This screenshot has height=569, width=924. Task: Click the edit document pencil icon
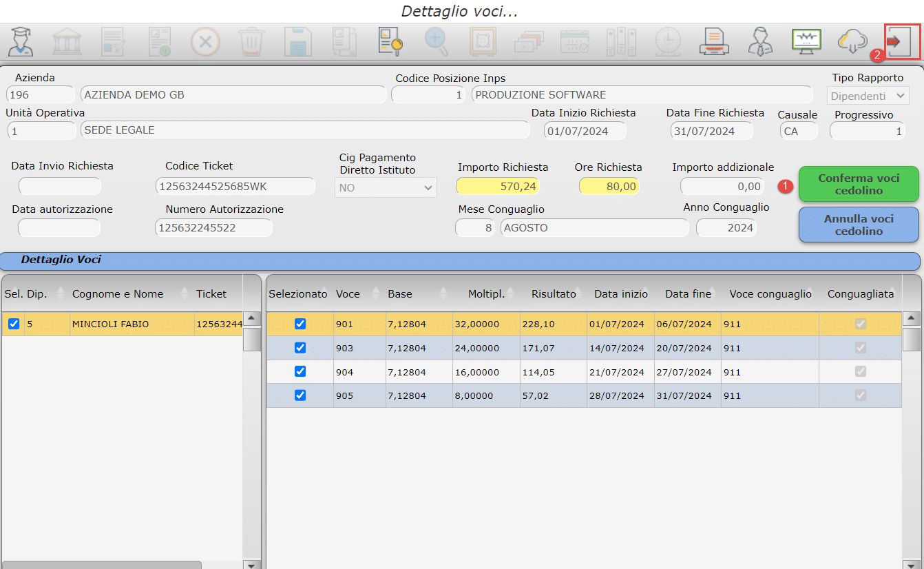pyautogui.click(x=113, y=42)
